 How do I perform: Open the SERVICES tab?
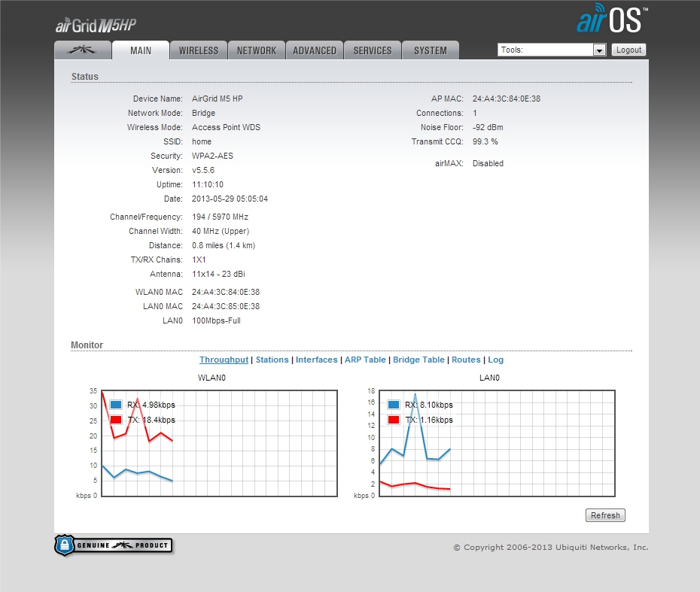[x=373, y=50]
